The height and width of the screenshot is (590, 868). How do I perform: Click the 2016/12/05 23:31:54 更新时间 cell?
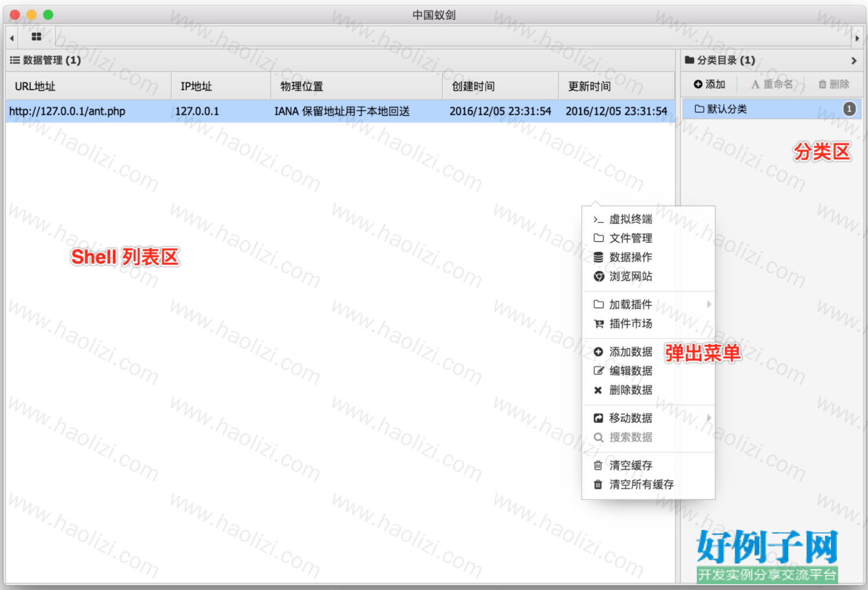pos(616,111)
